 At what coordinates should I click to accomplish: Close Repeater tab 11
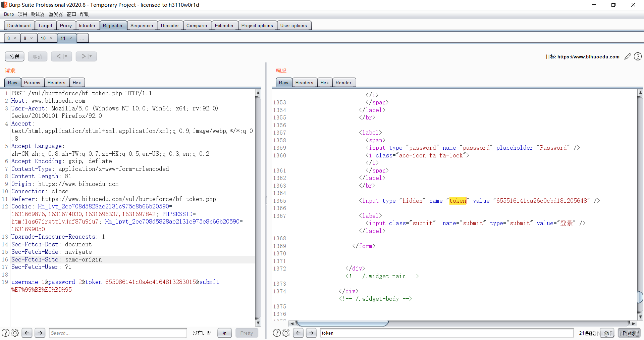[71, 38]
